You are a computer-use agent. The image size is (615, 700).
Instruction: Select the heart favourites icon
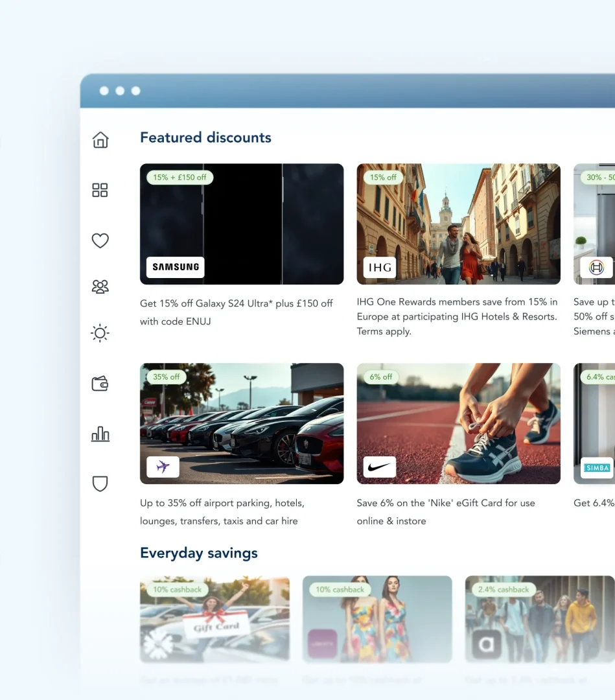[x=100, y=240]
